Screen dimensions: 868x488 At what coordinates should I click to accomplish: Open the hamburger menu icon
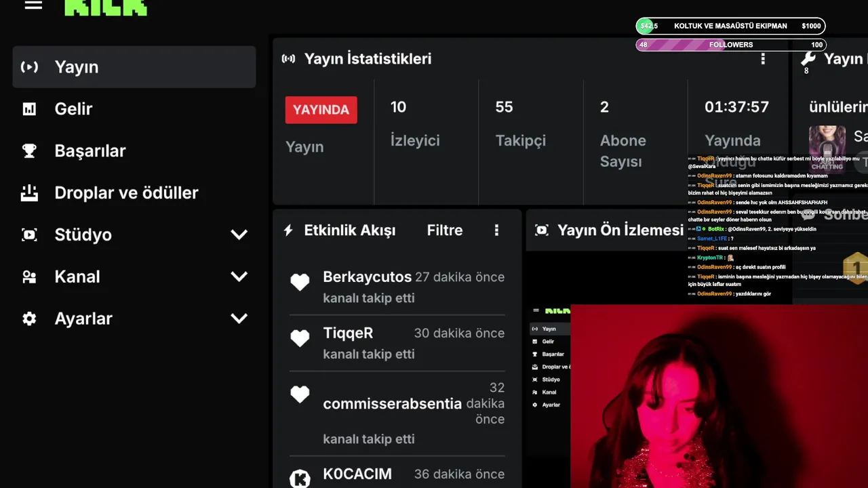tap(33, 5)
